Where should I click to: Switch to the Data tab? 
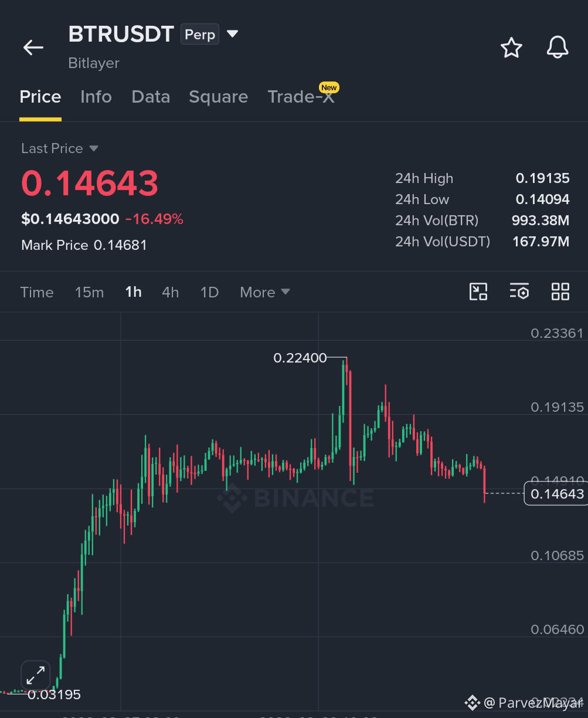(151, 97)
